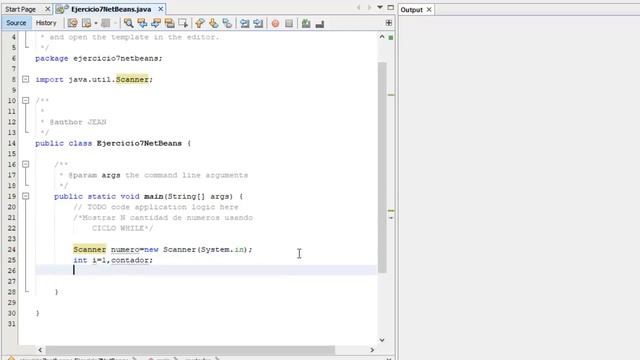Viewport: 640px width, 360px height.
Task: Click the highlighted Scanner in the import line
Action: coord(132,79)
